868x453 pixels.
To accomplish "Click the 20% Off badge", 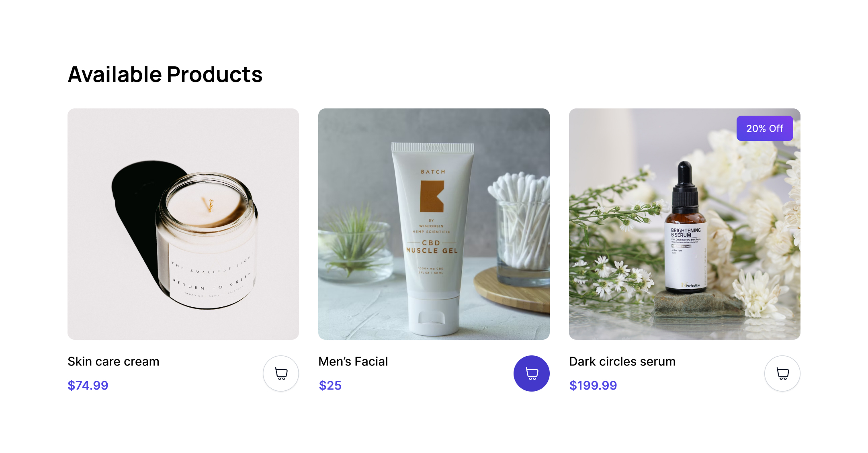I will tap(765, 129).
